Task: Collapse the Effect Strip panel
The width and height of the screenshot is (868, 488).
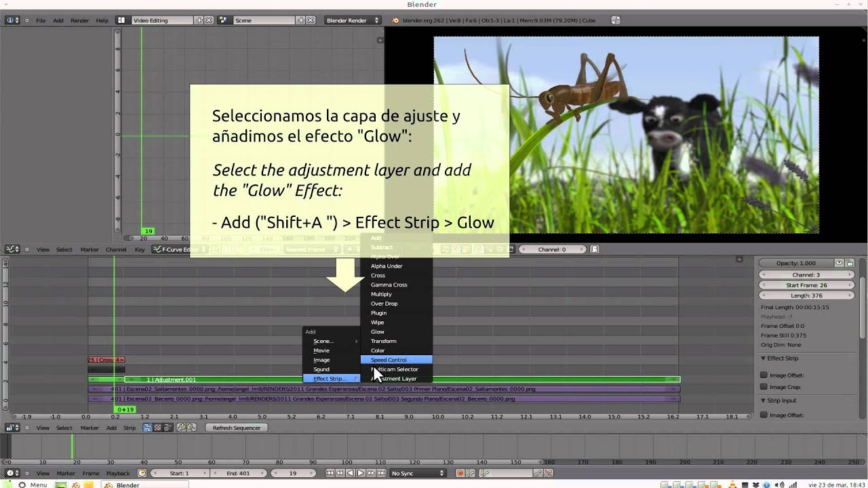Action: click(764, 358)
